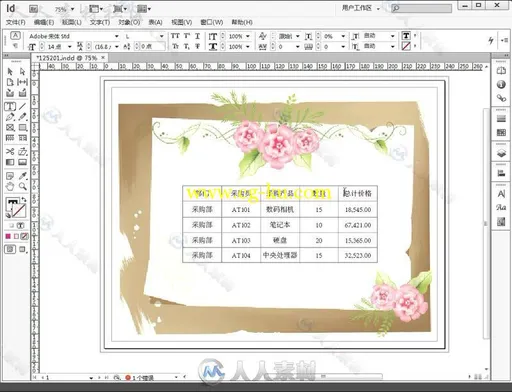The image size is (512, 392).
Task: Select the Pencil tool
Action: pos(22,117)
